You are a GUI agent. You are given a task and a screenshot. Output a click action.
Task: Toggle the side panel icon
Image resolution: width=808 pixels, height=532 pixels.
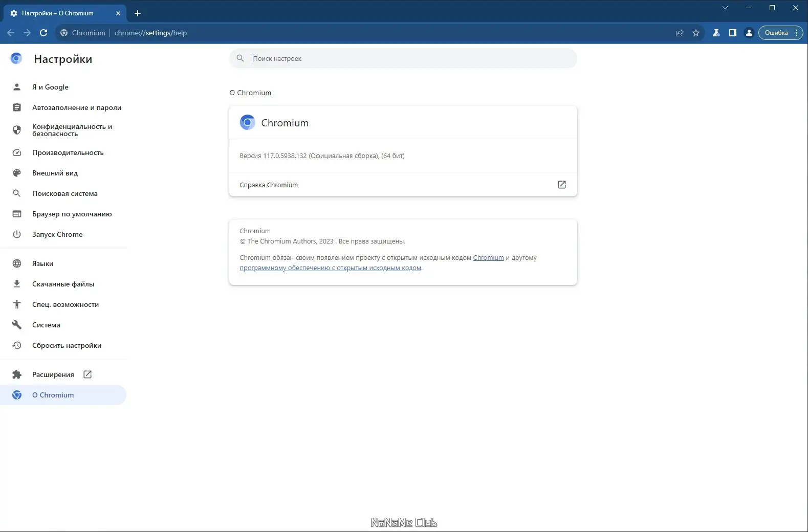pos(733,33)
